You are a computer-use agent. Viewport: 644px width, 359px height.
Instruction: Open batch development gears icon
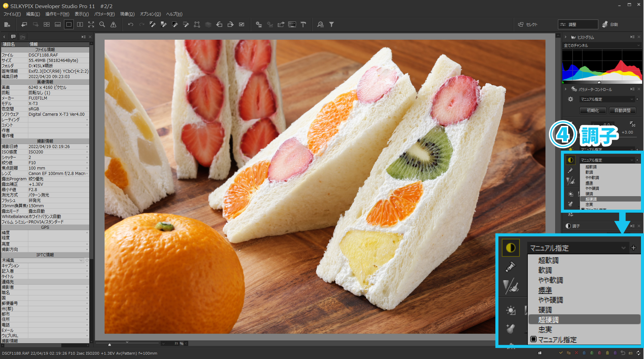[x=259, y=25]
